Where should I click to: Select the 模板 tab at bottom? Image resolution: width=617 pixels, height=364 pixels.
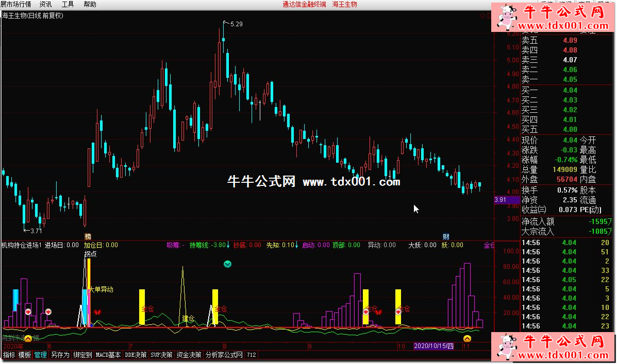(x=24, y=355)
